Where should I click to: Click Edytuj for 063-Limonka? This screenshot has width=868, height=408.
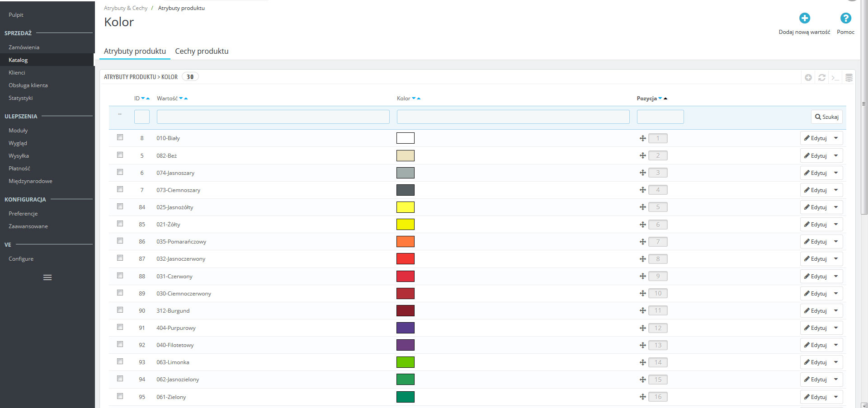coord(815,362)
